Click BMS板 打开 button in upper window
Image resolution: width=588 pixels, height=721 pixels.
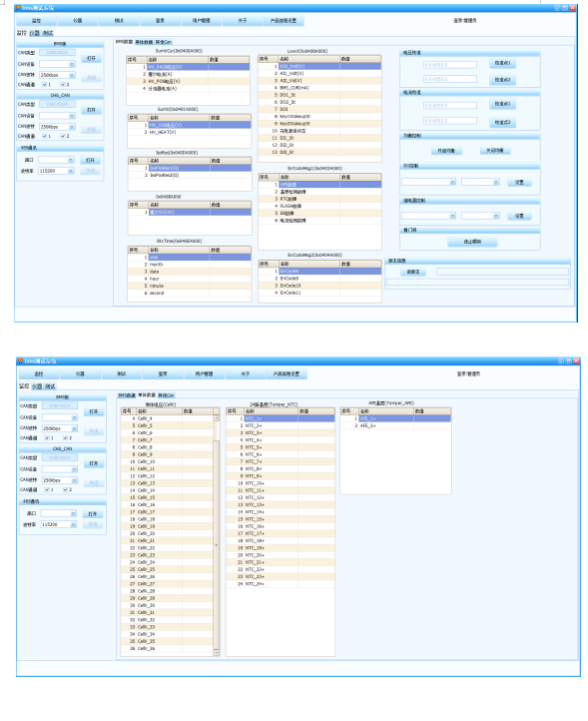91,58
